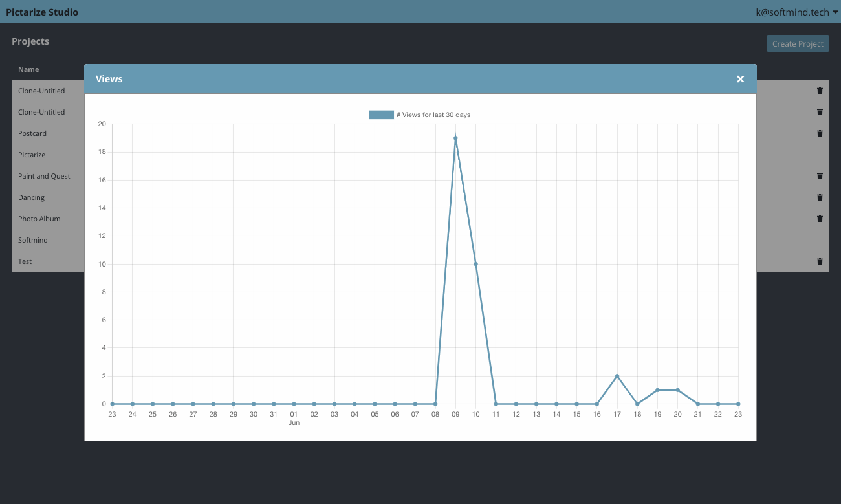Select the Pictarize project row
Viewport: 841px width, 504px height.
(32, 155)
